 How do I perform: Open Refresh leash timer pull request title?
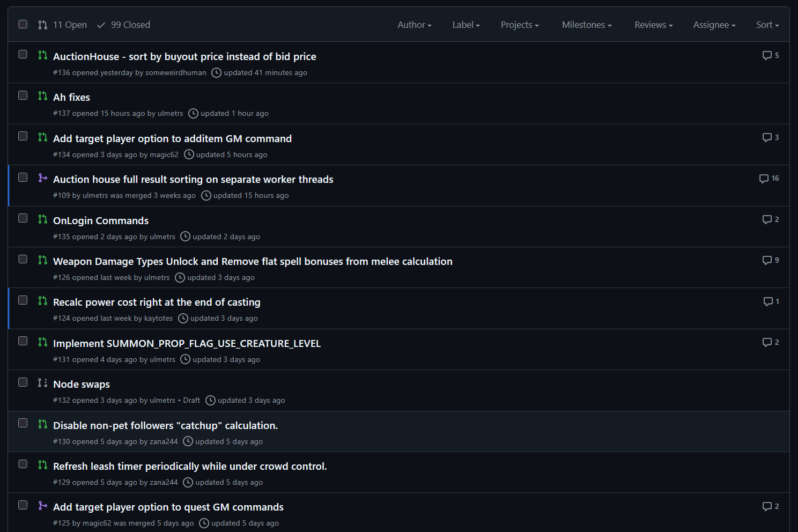(x=190, y=467)
